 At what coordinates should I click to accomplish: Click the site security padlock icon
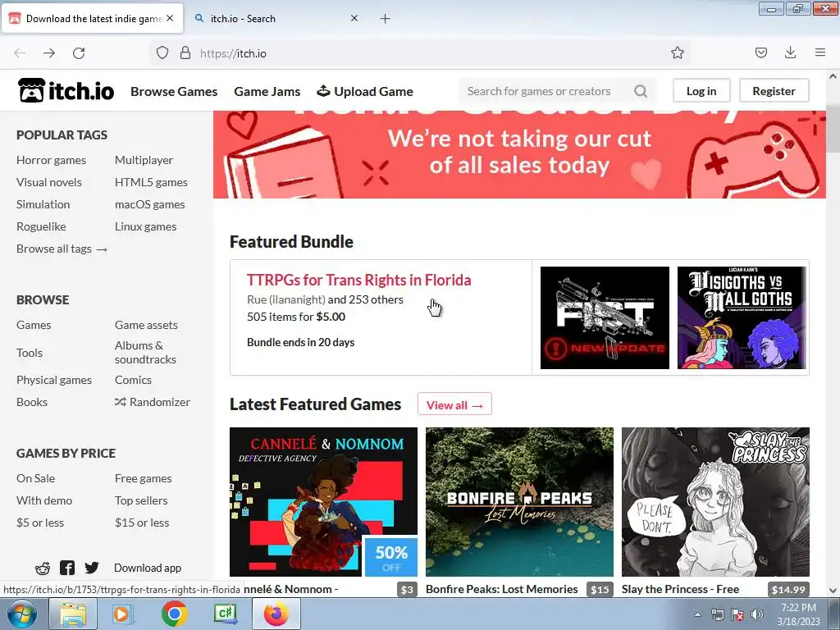click(185, 52)
